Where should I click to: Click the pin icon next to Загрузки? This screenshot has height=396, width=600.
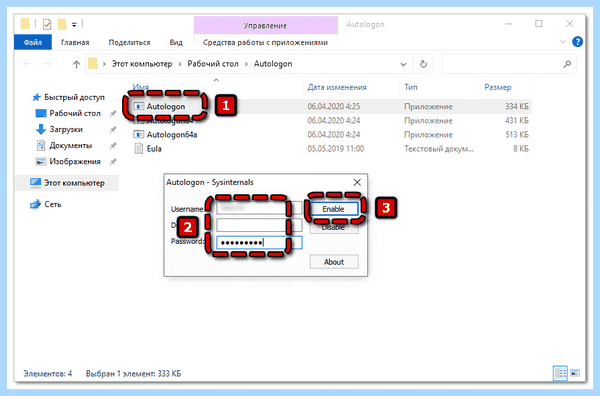pos(113,129)
